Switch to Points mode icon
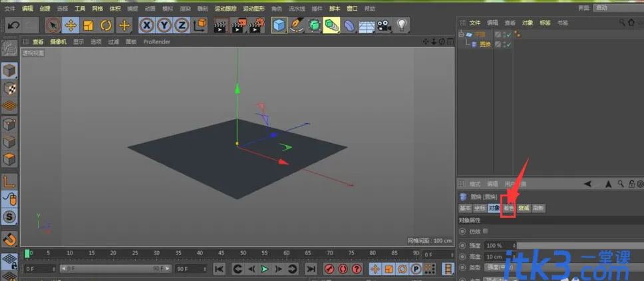This screenshot has width=644, height=281. pos(9,124)
